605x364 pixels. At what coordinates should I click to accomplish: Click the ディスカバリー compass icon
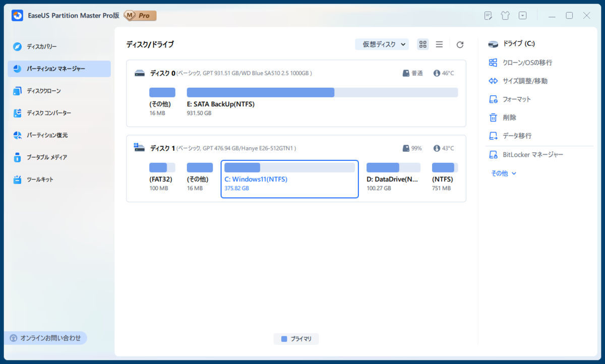point(18,46)
